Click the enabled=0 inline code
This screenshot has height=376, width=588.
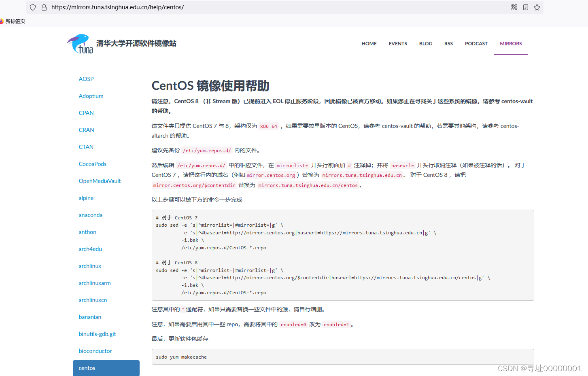293,325
